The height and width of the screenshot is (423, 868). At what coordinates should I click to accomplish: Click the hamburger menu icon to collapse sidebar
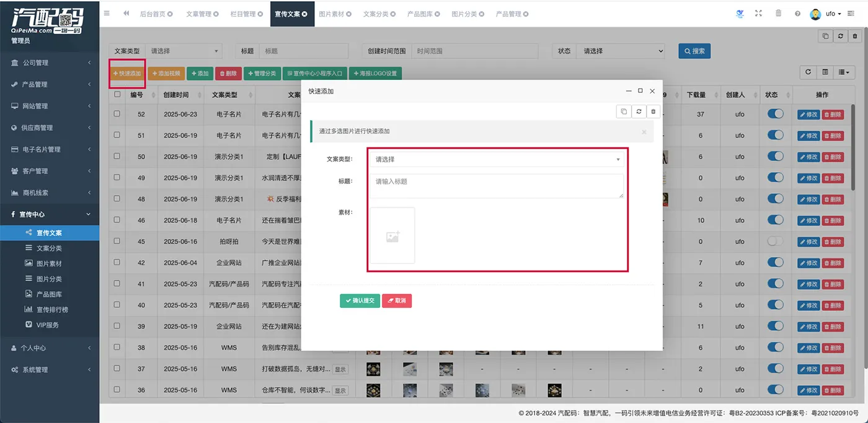(x=107, y=13)
